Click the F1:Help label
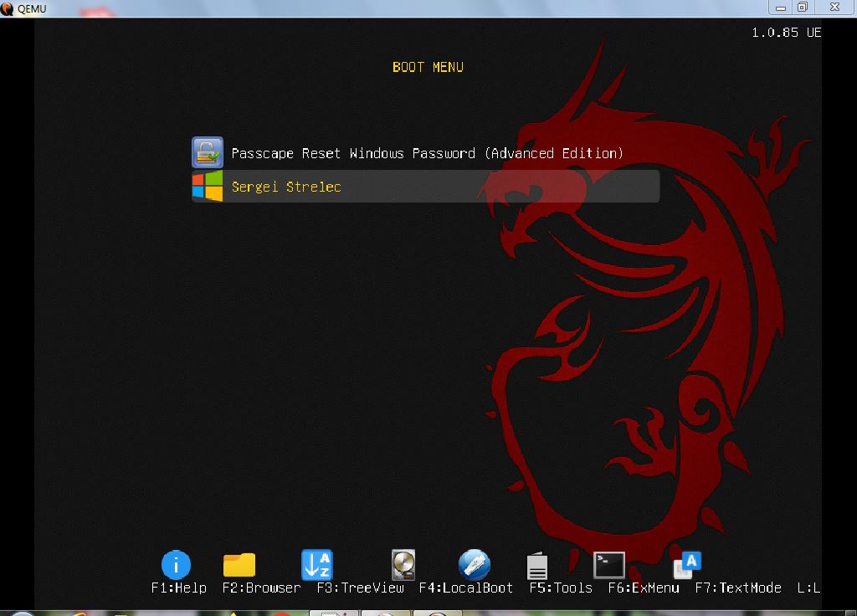857x616 pixels. tap(179, 588)
